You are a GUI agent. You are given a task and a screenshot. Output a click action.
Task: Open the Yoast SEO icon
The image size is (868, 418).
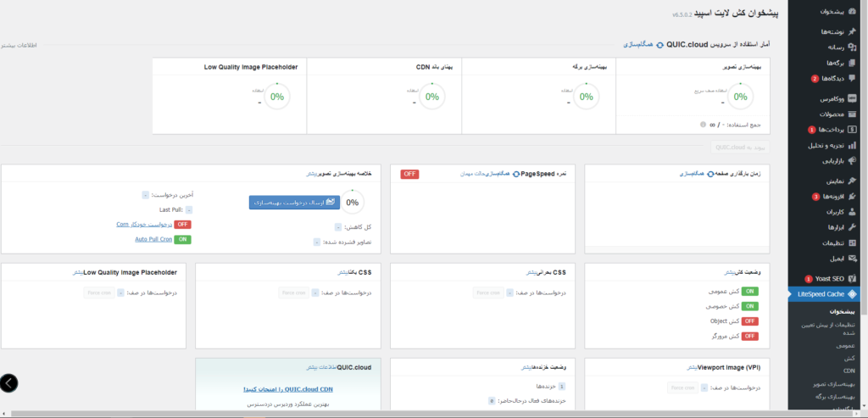click(852, 278)
